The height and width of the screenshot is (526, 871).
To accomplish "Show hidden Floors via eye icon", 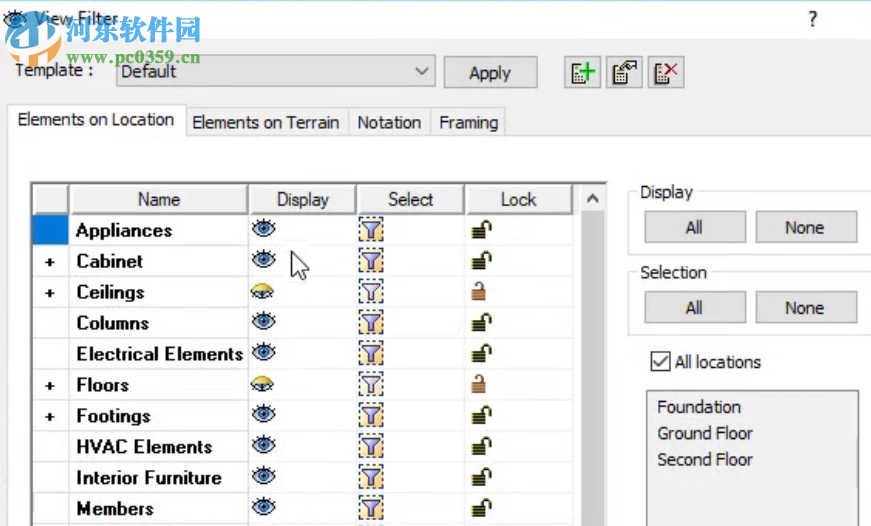I will click(x=262, y=383).
